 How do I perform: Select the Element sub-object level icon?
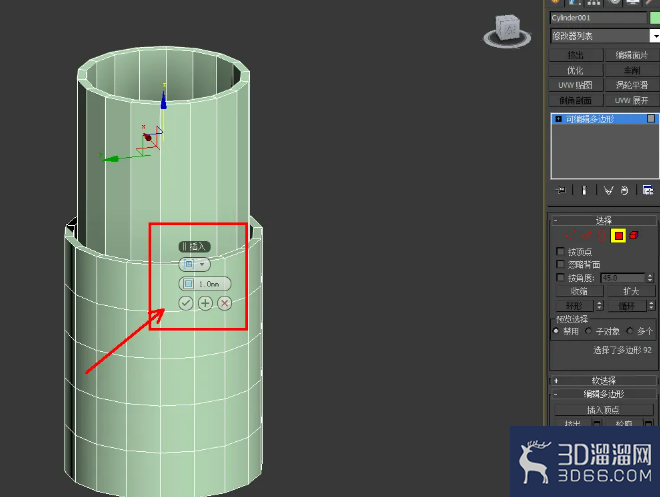[x=634, y=236]
